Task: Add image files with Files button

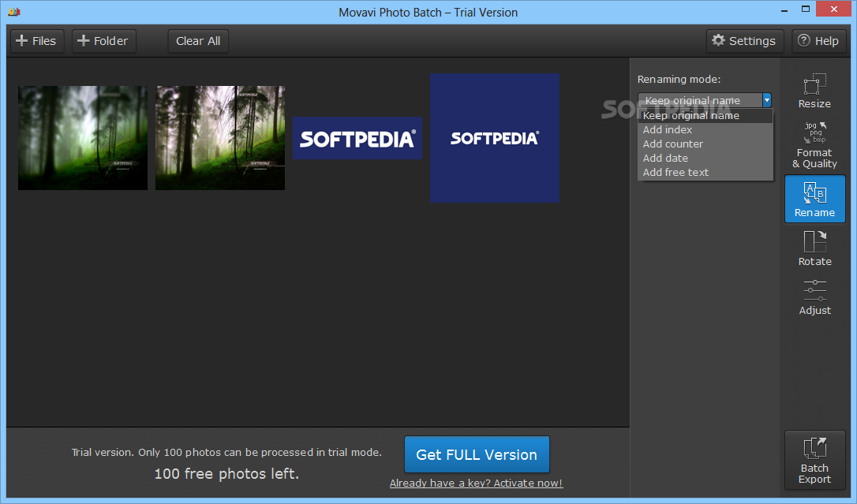Action: click(x=36, y=41)
